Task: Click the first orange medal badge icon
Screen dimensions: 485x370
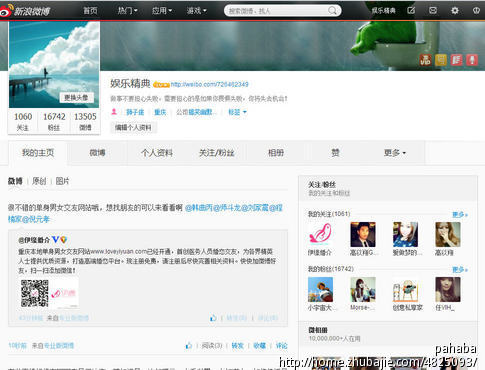Action: point(425,60)
